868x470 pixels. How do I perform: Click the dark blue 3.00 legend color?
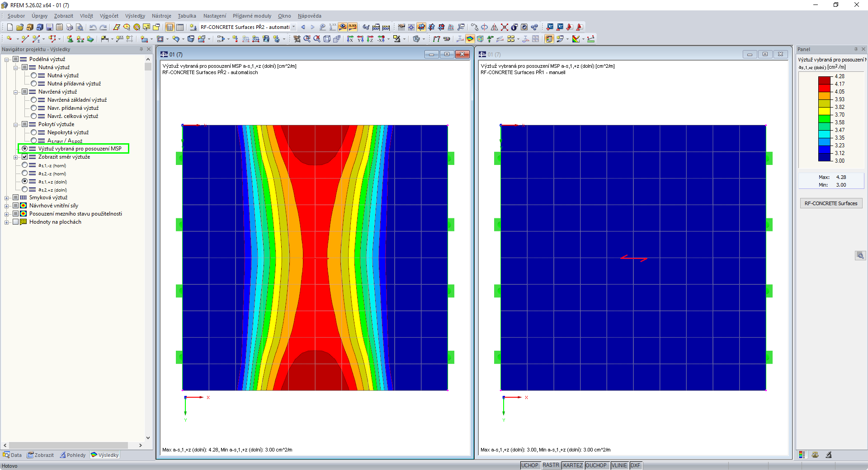[x=825, y=157]
